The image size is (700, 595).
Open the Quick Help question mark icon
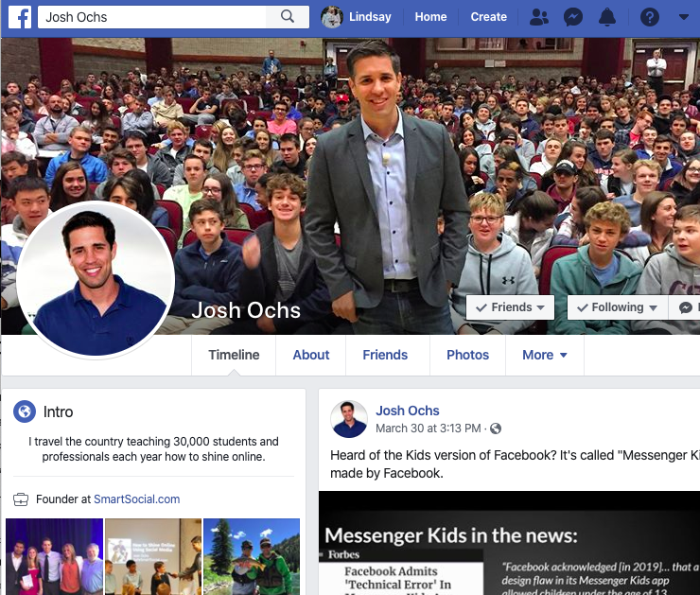coord(650,17)
